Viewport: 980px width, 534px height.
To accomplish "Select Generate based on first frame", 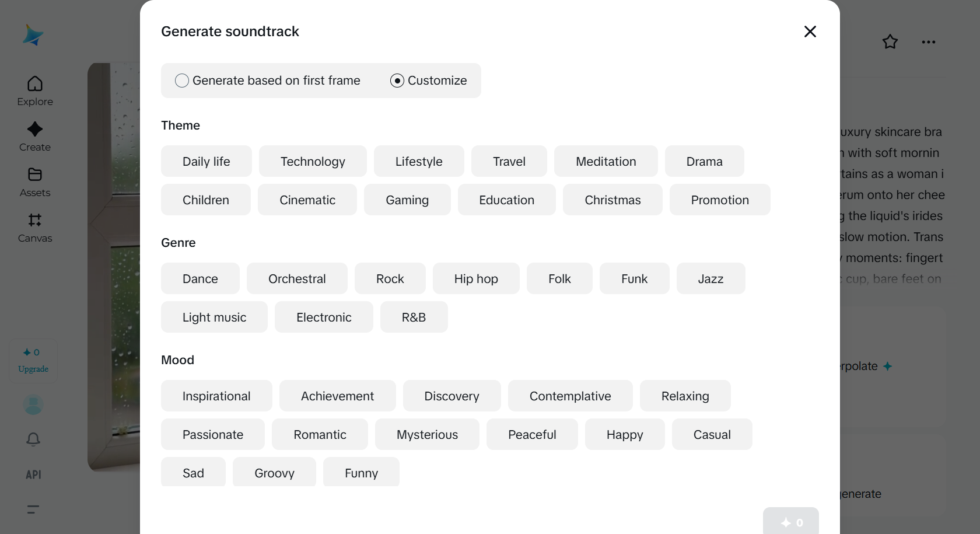I will (x=182, y=81).
